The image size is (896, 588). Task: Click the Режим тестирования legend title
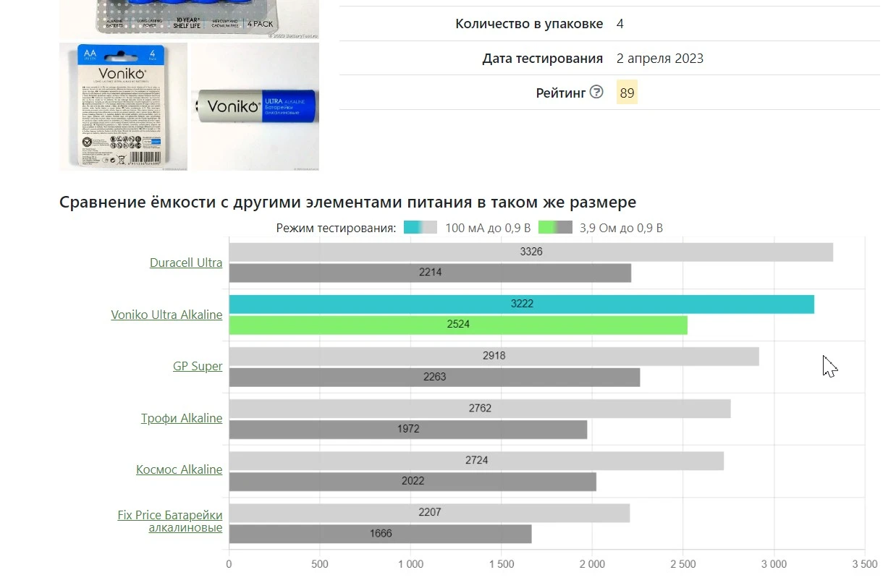(x=336, y=228)
